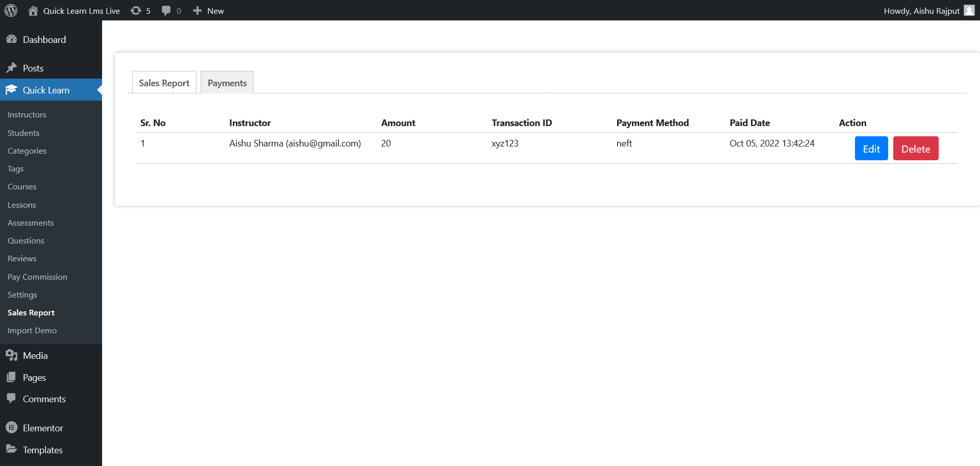Screen dimensions: 980x466
Task: Go to Students submenu
Action: pos(23,133)
